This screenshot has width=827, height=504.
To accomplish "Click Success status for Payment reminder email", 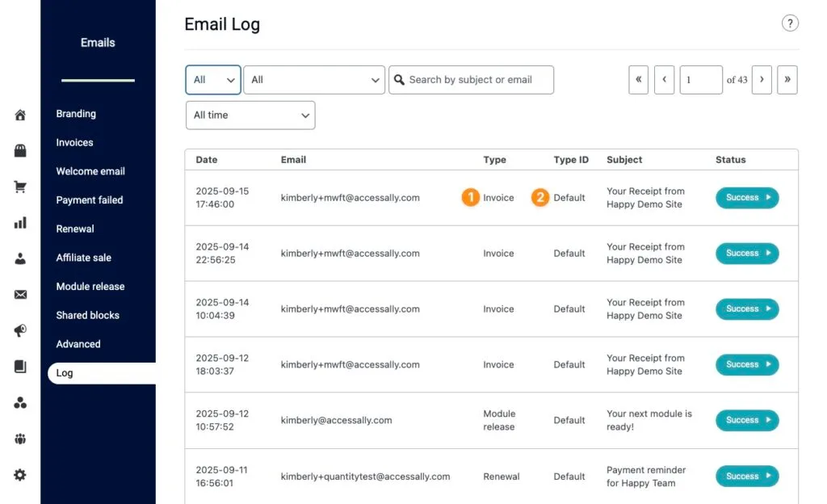I will point(747,477).
